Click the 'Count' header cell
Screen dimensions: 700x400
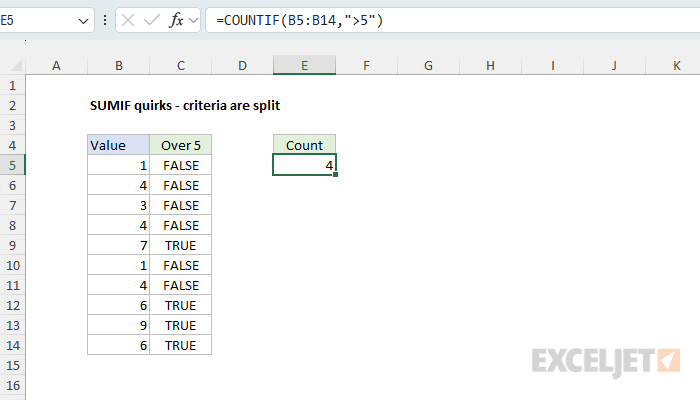304,145
